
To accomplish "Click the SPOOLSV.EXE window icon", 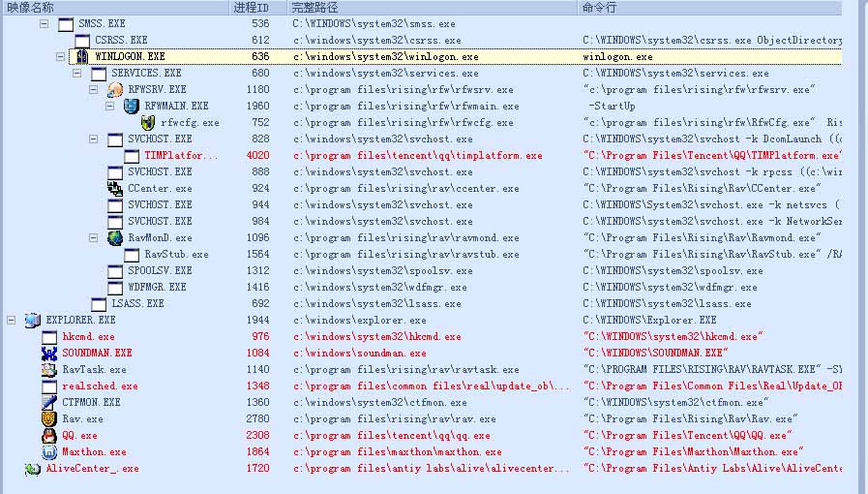I will pos(115,271).
